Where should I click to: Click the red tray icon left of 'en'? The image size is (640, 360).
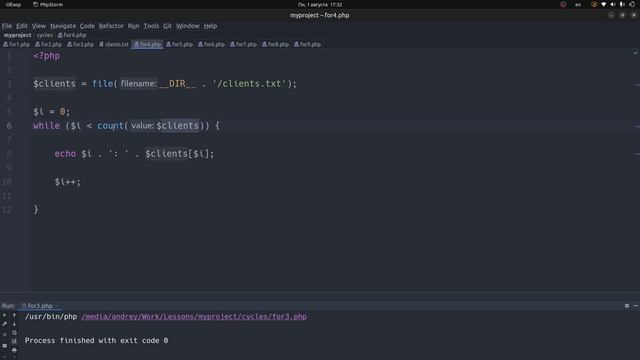[563, 4]
